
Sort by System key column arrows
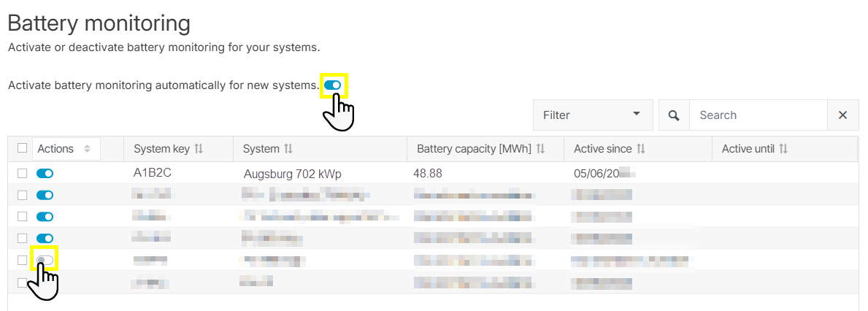pos(199,149)
